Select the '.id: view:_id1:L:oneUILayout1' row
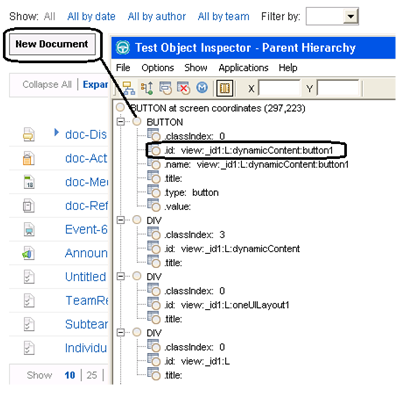Image resolution: width=400 pixels, height=400 pixels. coord(218,305)
